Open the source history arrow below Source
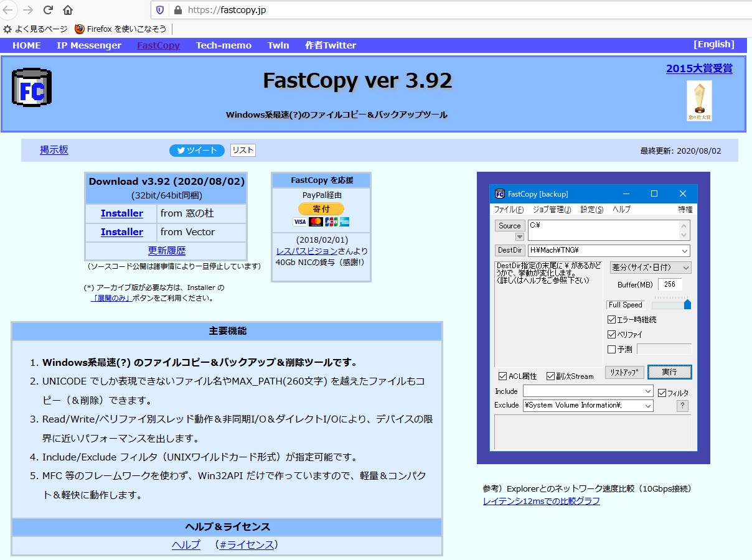The width and height of the screenshot is (752, 560). 519,236
